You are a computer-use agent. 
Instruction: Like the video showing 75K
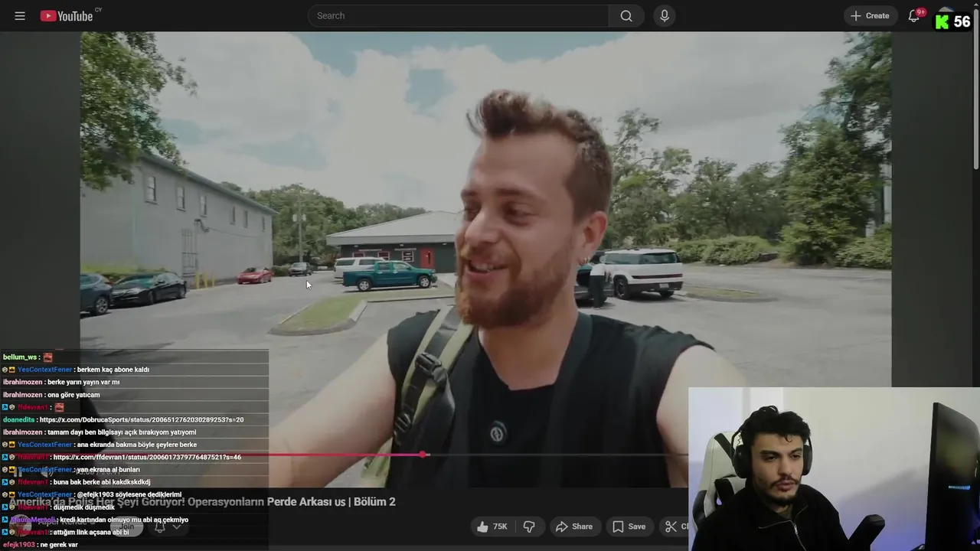click(491, 527)
